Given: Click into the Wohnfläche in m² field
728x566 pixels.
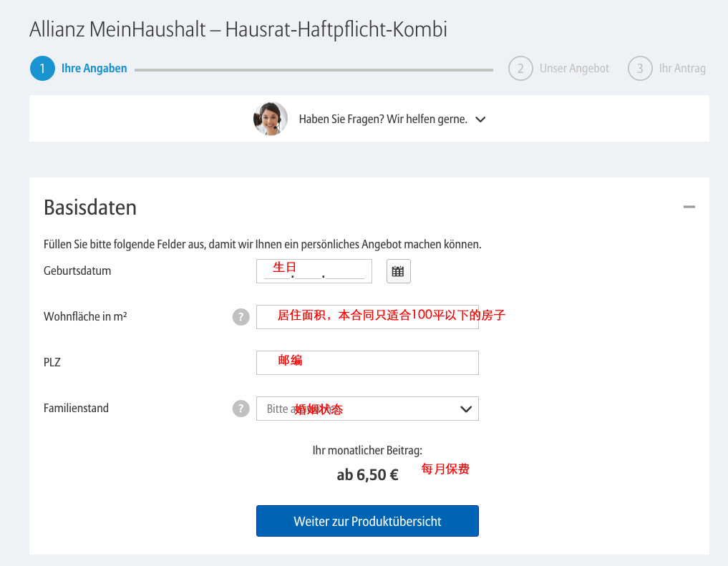Looking at the screenshot, I should pos(367,317).
